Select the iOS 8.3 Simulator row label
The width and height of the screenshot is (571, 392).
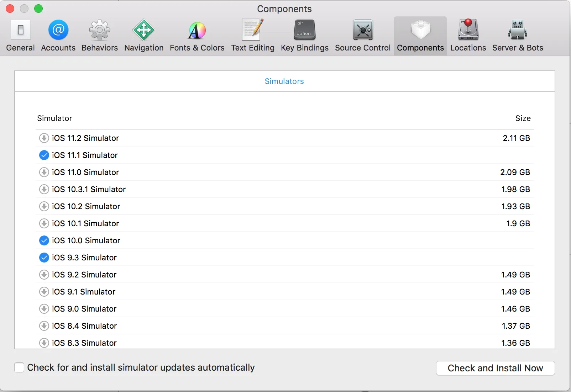point(84,343)
